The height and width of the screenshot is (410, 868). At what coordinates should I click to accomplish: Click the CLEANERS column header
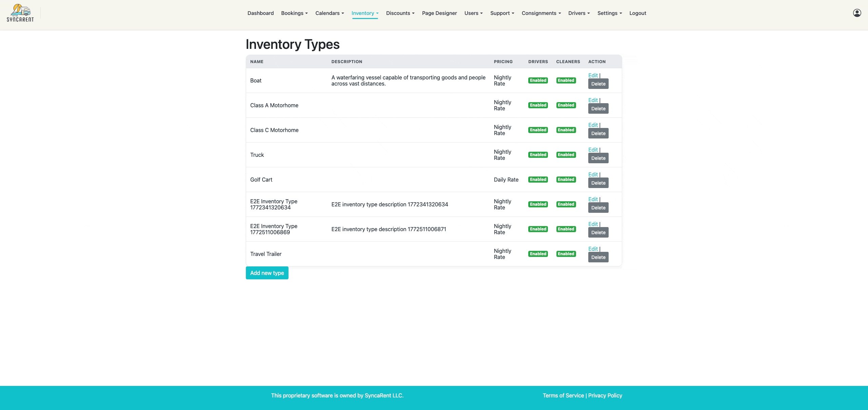tap(568, 62)
